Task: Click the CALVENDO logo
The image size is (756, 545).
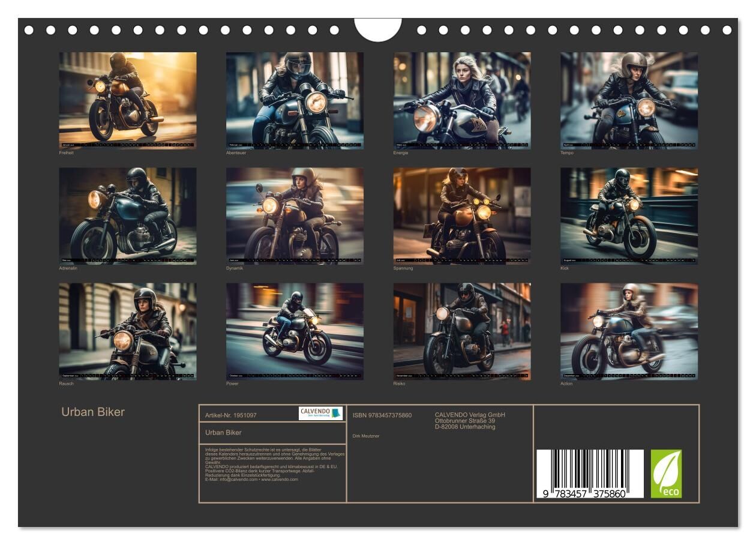Action: (x=321, y=413)
